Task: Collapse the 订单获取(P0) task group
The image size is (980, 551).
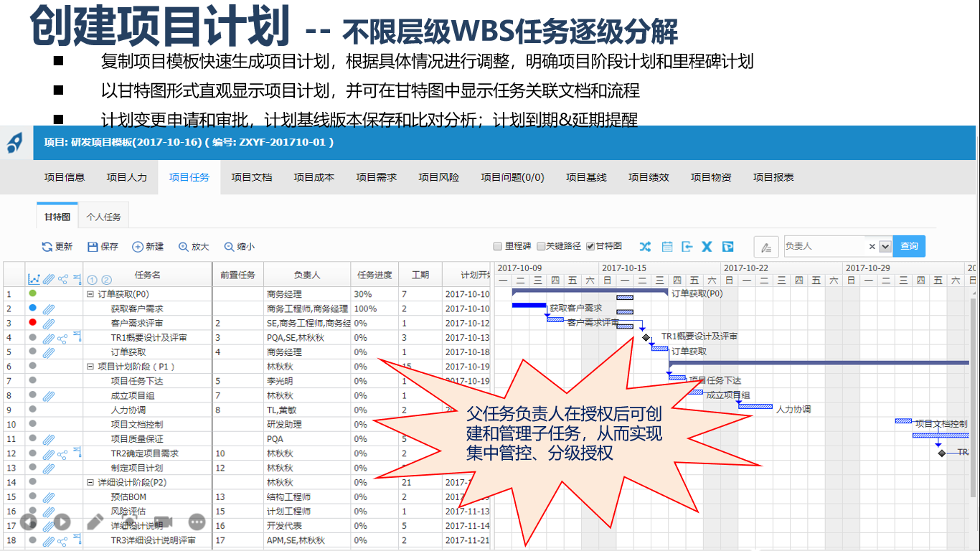Action: coord(90,294)
